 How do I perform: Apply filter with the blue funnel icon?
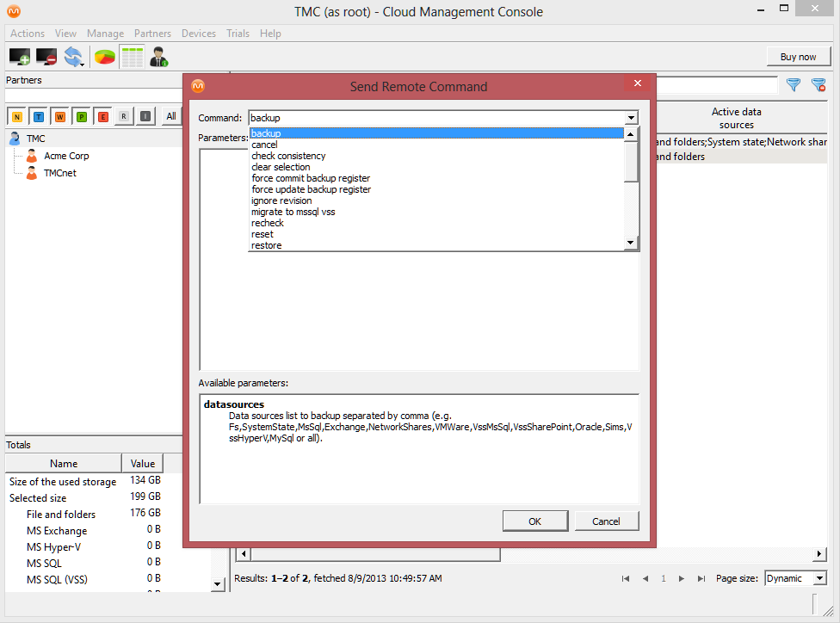click(794, 85)
